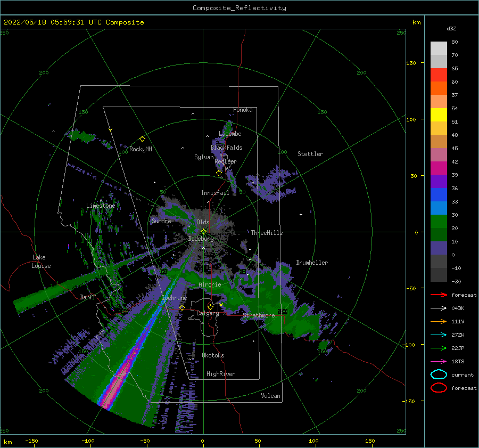
Task: Click the yellow v marker northwest of RockyMH
Action: pos(111,130)
